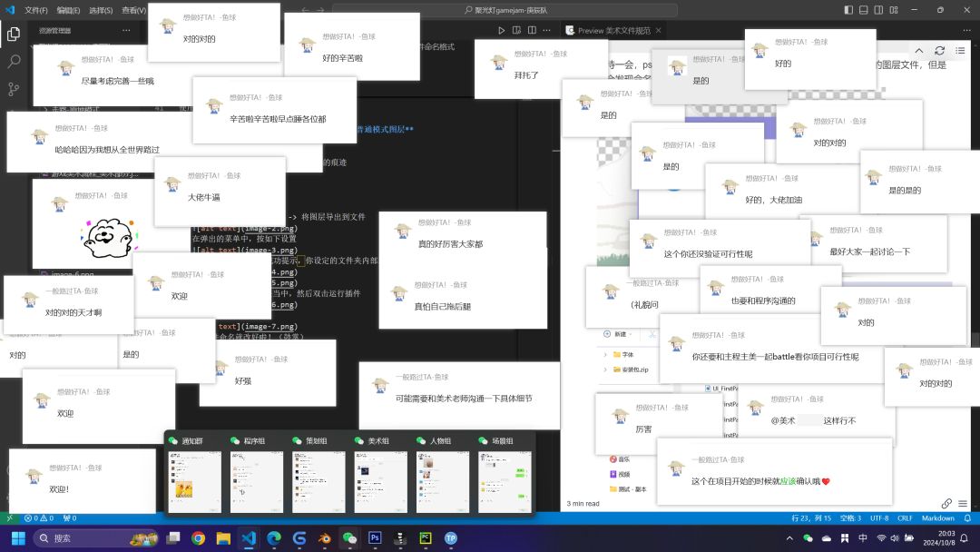Image resolution: width=980 pixels, height=552 pixels.
Task: Open Explorer panel more actions ellipsis
Action: tap(126, 30)
